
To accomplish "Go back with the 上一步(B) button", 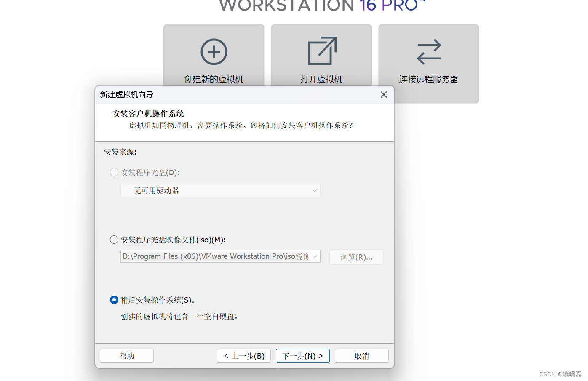I will point(244,356).
